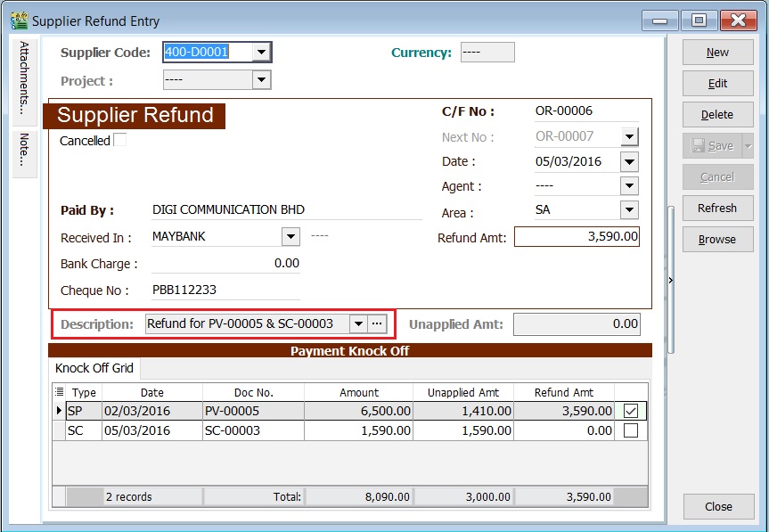Open the Supplier Code dropdown
The width and height of the screenshot is (769, 532).
[x=261, y=53]
